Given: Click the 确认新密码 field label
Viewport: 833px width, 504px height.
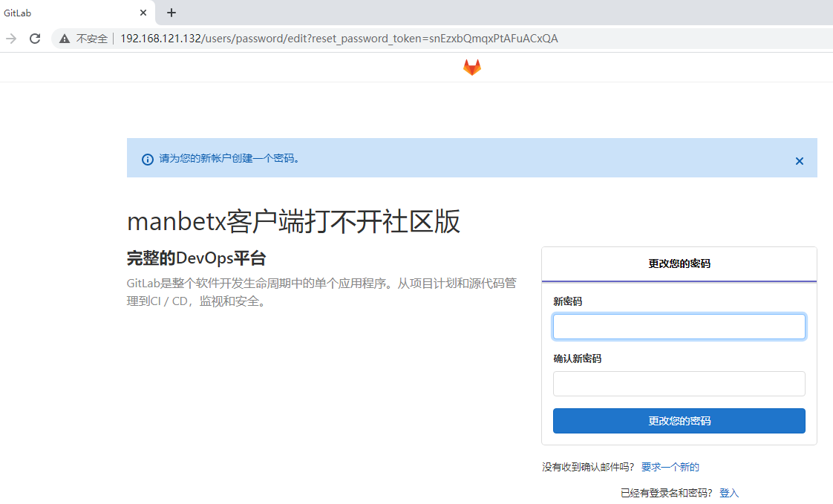Looking at the screenshot, I should point(578,359).
